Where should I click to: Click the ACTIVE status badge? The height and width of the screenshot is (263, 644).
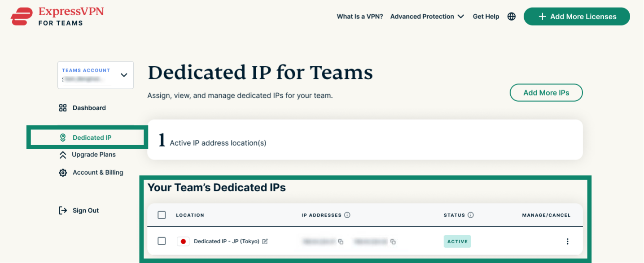[457, 241]
